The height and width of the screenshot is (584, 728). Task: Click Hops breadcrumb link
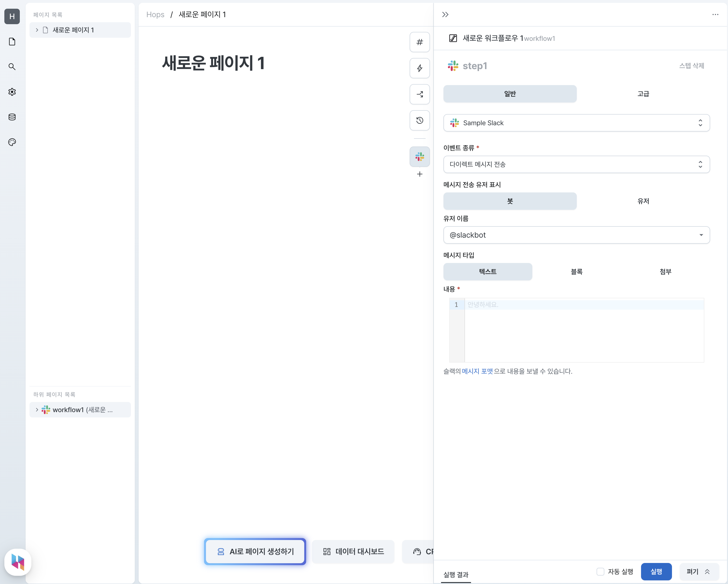click(x=155, y=15)
